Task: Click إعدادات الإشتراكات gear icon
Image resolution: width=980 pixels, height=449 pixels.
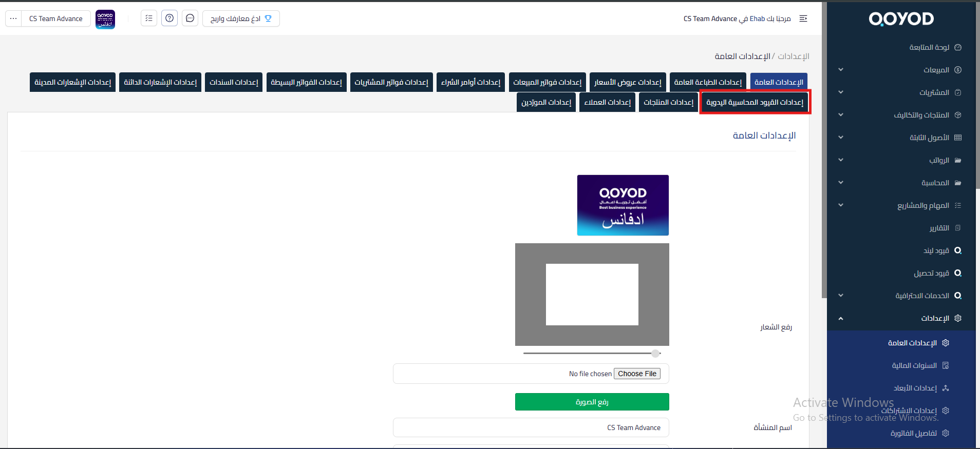Action: coord(946,411)
